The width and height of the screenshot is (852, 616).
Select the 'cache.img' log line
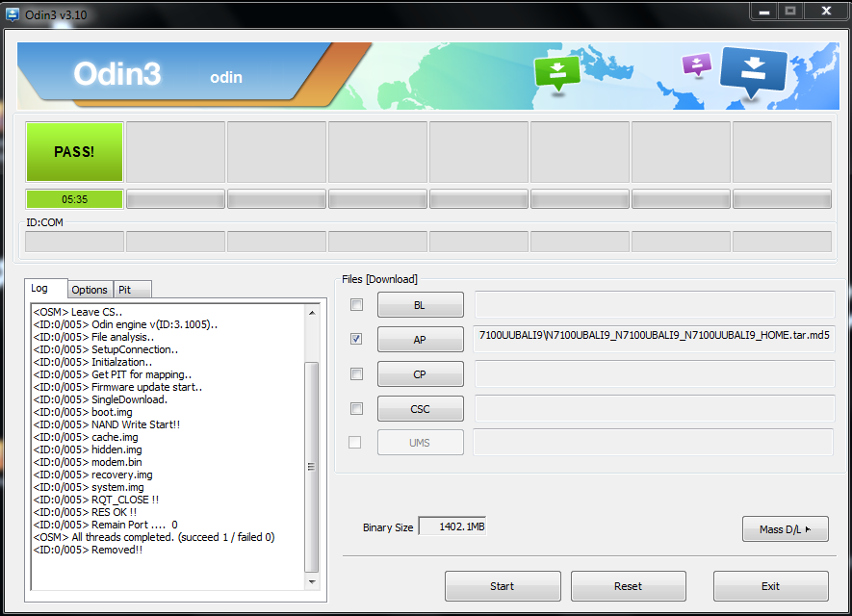[x=86, y=437]
